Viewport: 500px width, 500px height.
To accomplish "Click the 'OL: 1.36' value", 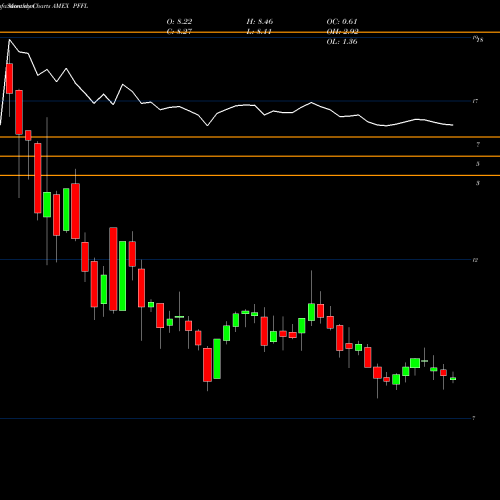I will tap(342, 42).
